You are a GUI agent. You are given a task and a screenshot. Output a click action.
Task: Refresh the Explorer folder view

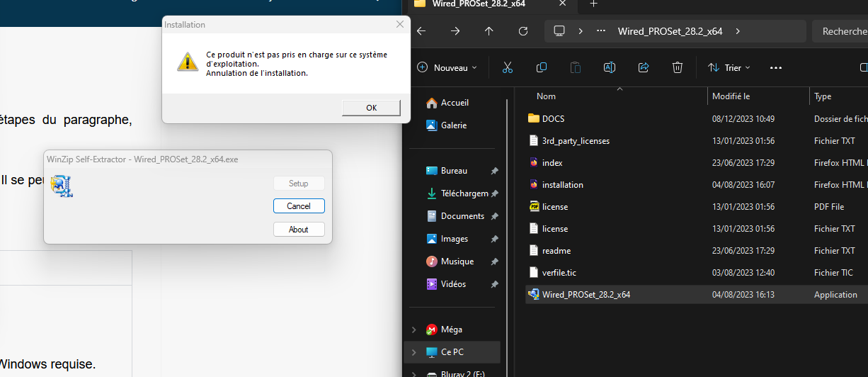[x=523, y=31]
